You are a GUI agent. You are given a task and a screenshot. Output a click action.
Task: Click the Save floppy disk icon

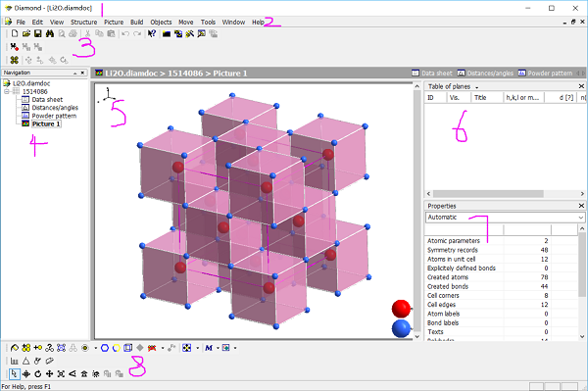[38, 33]
